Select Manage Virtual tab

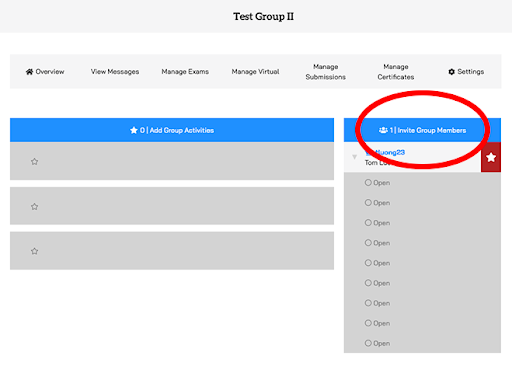255,72
